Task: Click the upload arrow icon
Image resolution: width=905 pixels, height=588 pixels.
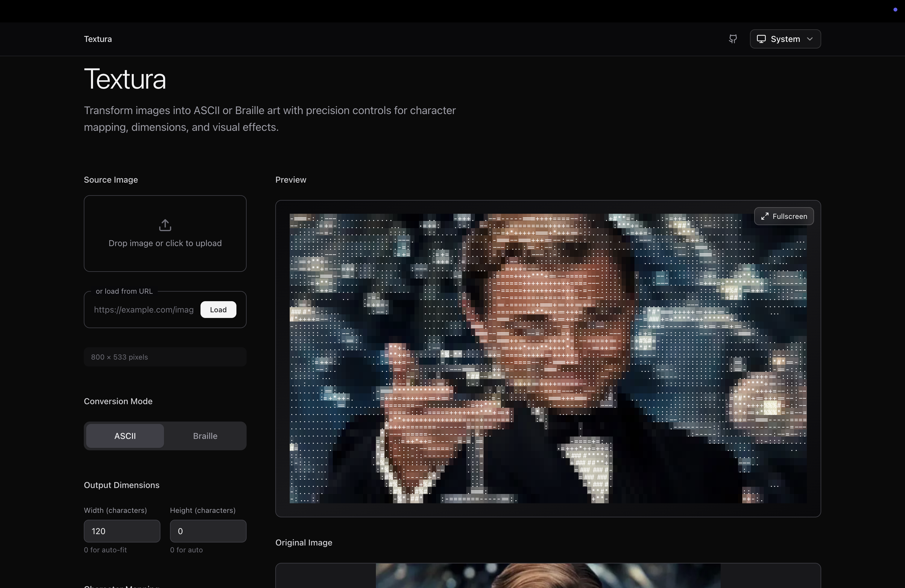Action: click(165, 225)
